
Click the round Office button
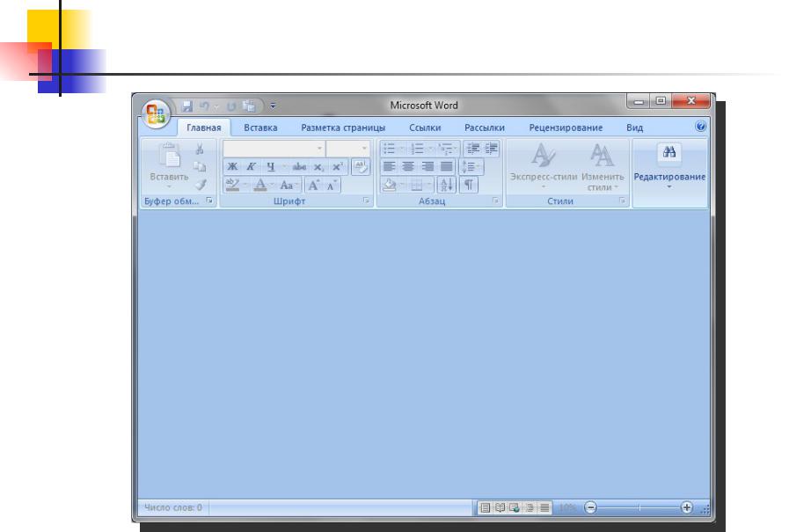tap(156, 113)
